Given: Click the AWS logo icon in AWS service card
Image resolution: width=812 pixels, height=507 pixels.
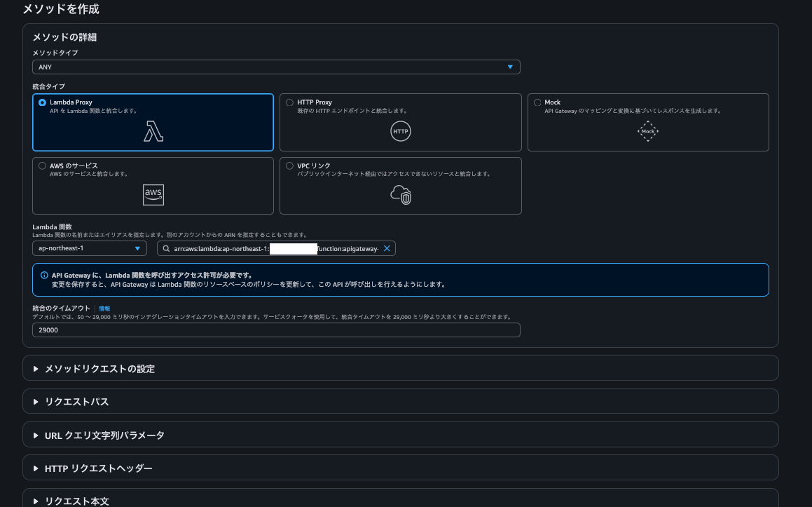Looking at the screenshot, I should tap(153, 195).
